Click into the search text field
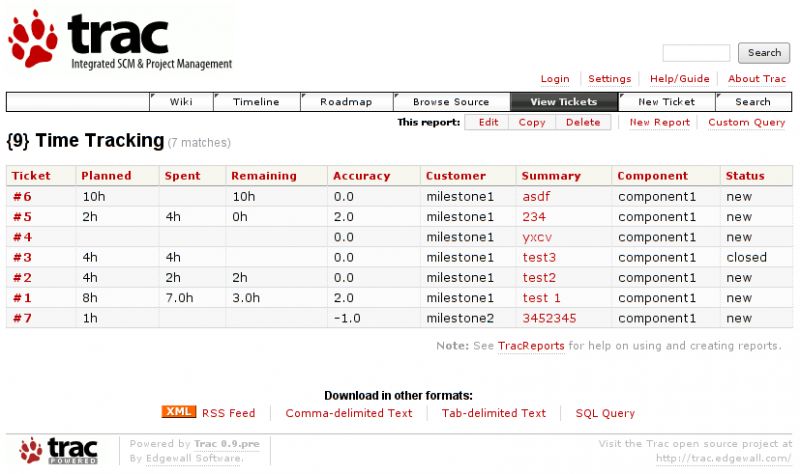The height and width of the screenshot is (474, 800). tap(696, 53)
